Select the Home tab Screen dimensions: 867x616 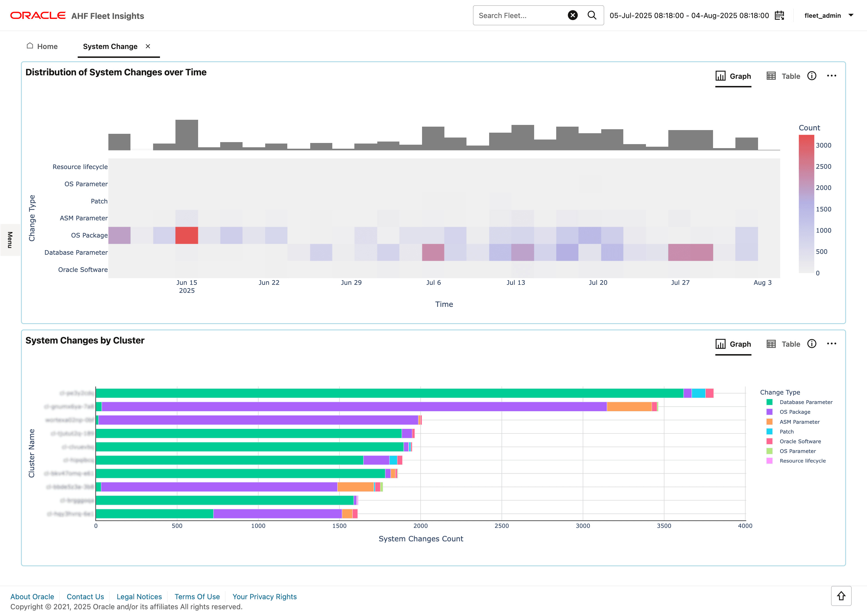tap(47, 46)
